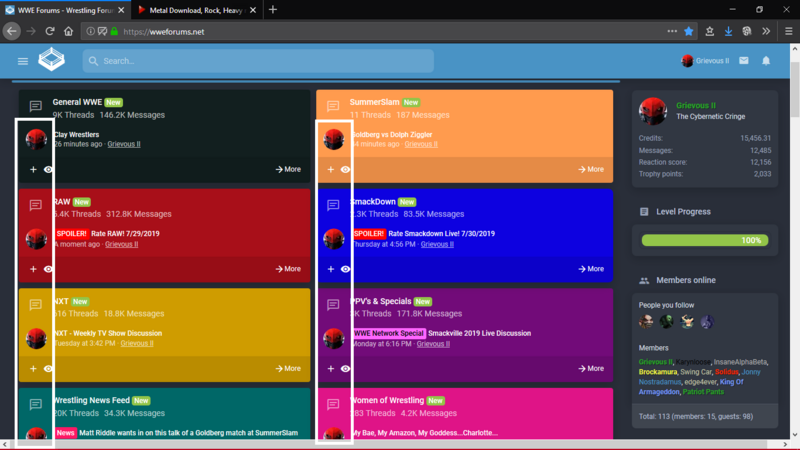Click the SmackDown forum chat icon

[x=333, y=205]
